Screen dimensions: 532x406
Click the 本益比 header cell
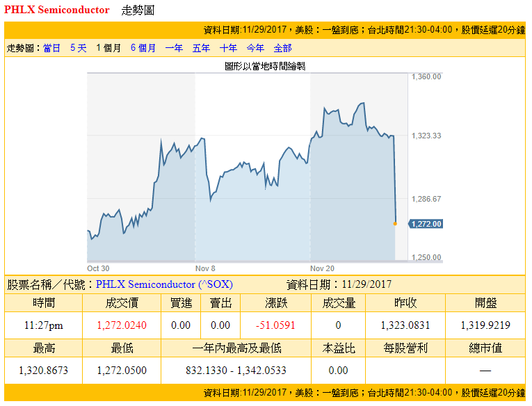[x=339, y=348]
